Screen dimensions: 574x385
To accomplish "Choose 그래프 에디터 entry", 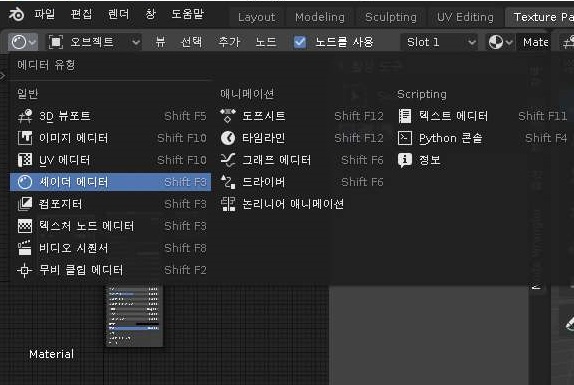I will (302, 160).
